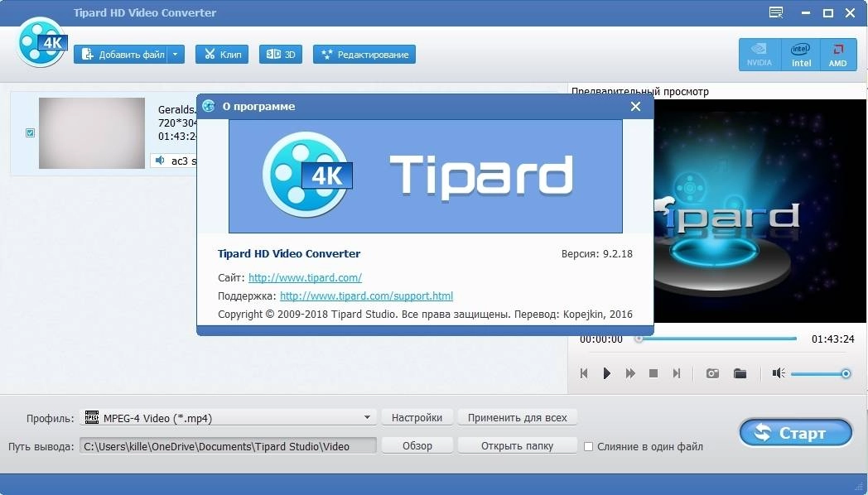Open snapshot folder icon
The image size is (868, 495).
click(740, 373)
